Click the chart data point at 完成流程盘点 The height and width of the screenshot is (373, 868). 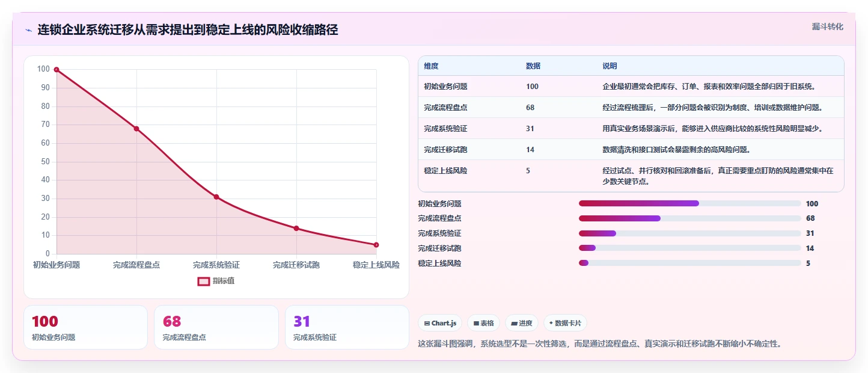[136, 129]
